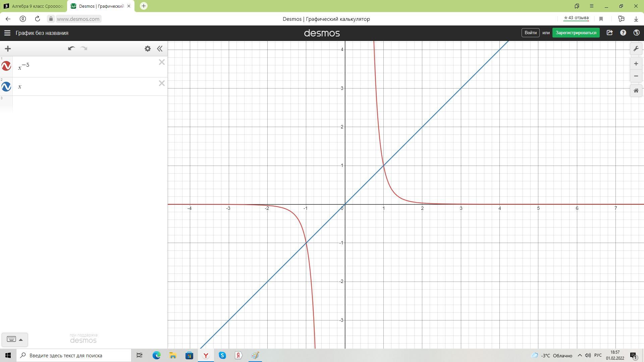Open the График без названия title
The width and height of the screenshot is (644, 362).
[42, 33]
